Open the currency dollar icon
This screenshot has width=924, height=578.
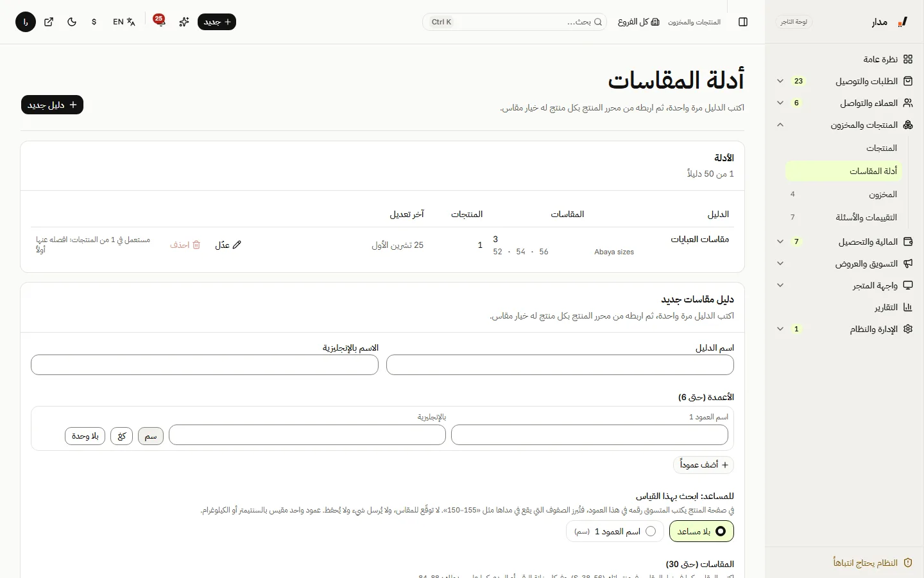[x=94, y=22]
